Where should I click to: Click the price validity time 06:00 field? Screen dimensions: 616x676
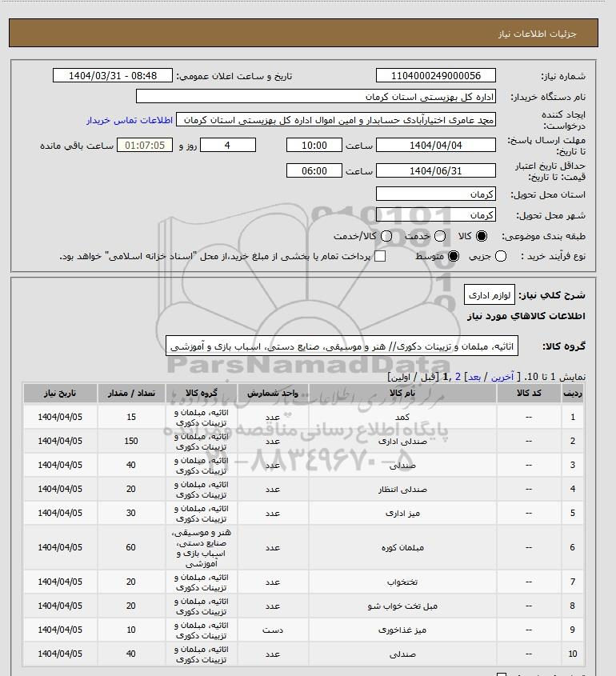click(x=314, y=170)
